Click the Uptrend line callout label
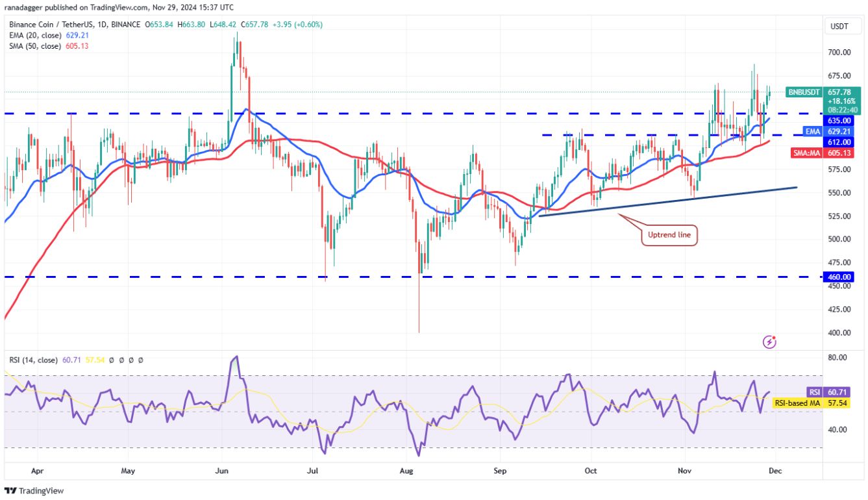868x500 pixels. (x=669, y=235)
